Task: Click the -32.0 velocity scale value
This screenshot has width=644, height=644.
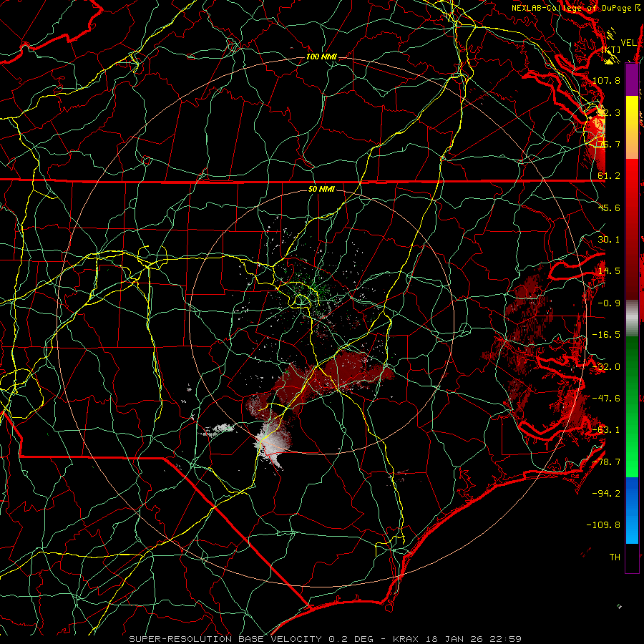Action: point(606,367)
